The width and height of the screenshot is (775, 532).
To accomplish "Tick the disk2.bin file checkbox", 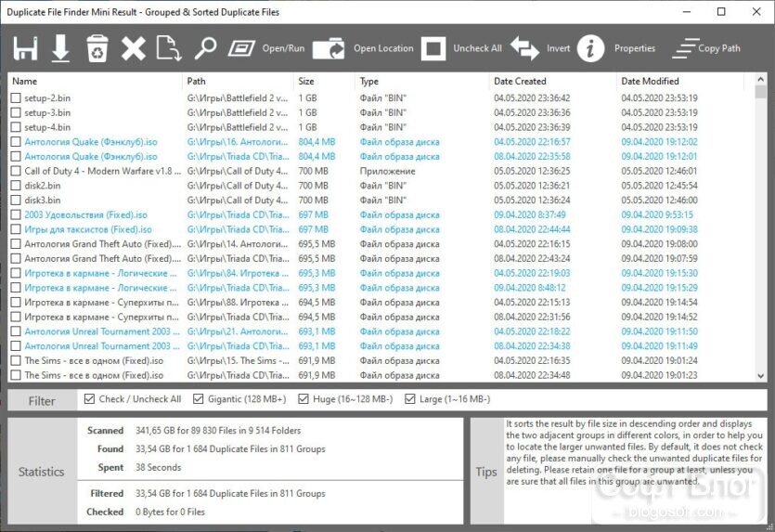I will pos(16,186).
